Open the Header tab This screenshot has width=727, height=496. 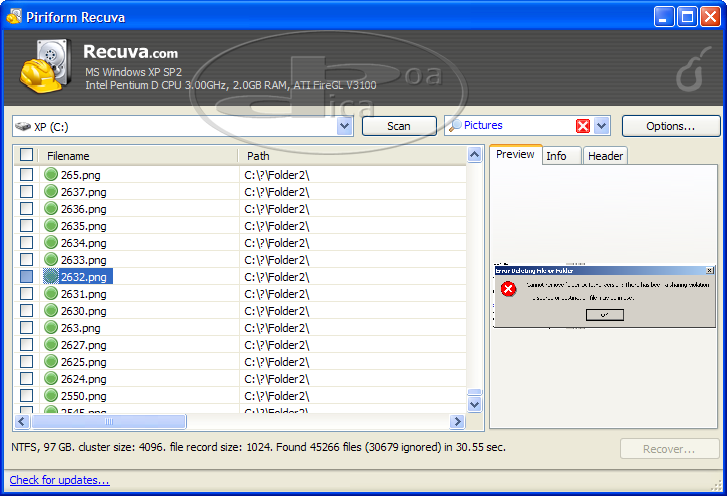[605, 156]
